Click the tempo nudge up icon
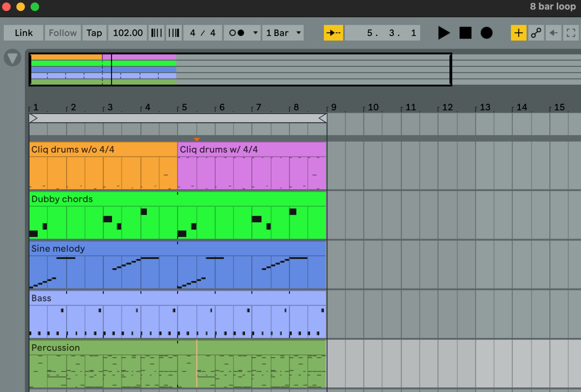 [174, 33]
